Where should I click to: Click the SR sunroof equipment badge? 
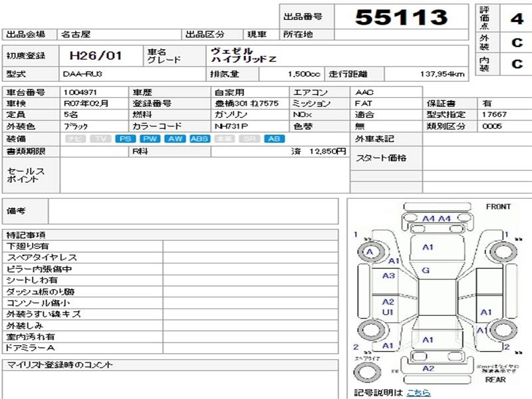pos(249,139)
